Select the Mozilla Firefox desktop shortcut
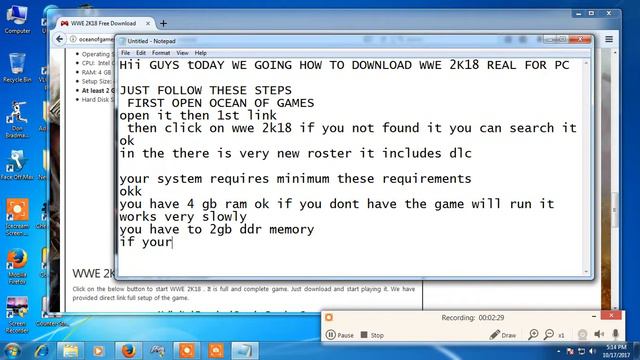The height and width of the screenshot is (360, 640). click(17, 266)
